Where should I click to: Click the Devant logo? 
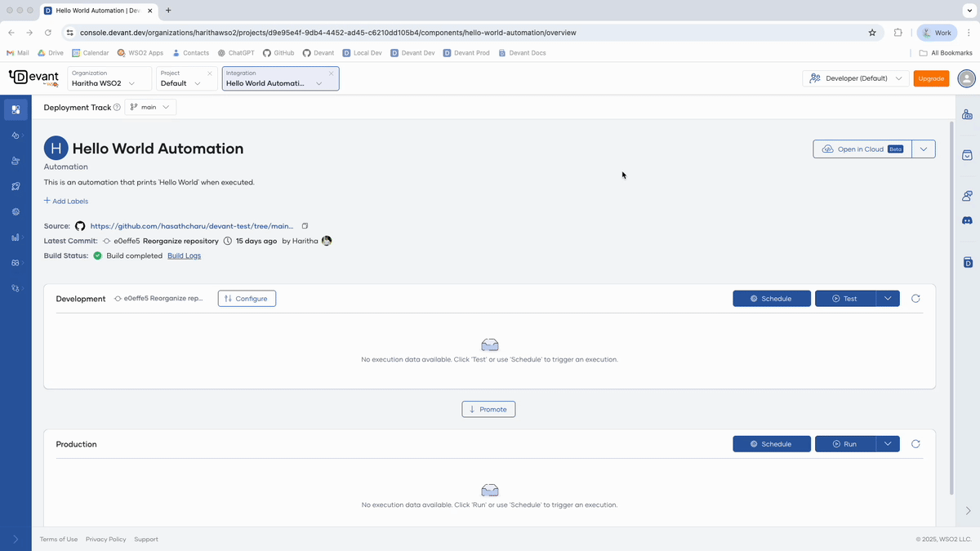33,78
